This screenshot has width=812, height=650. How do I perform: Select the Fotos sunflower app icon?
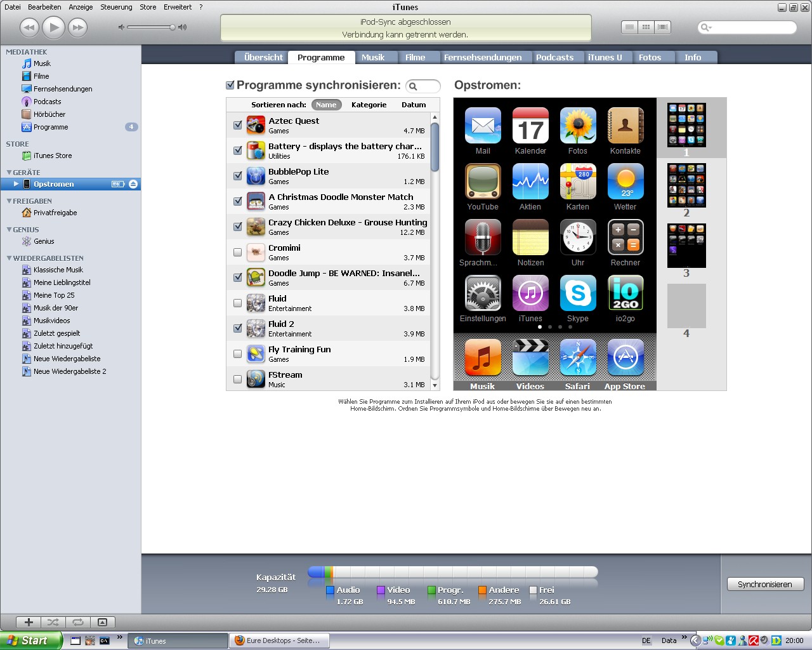point(578,126)
